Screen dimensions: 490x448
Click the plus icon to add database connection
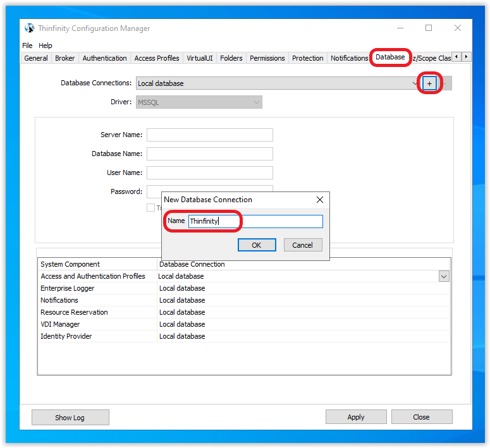(x=429, y=83)
